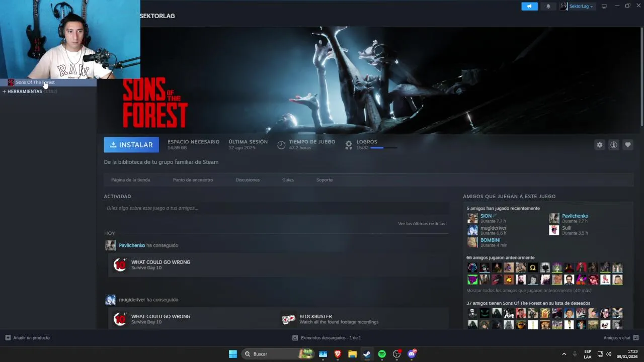Open Windows Start menu
644x362 pixels.
point(233,354)
